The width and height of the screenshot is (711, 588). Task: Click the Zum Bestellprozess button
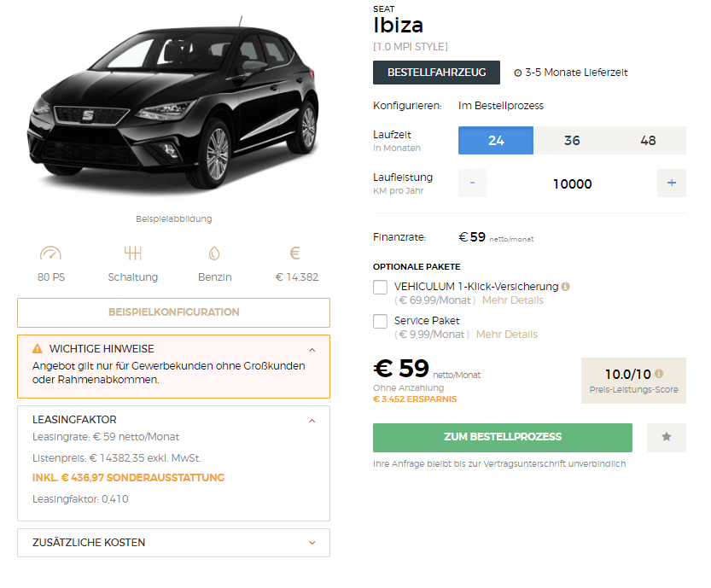pos(503,438)
